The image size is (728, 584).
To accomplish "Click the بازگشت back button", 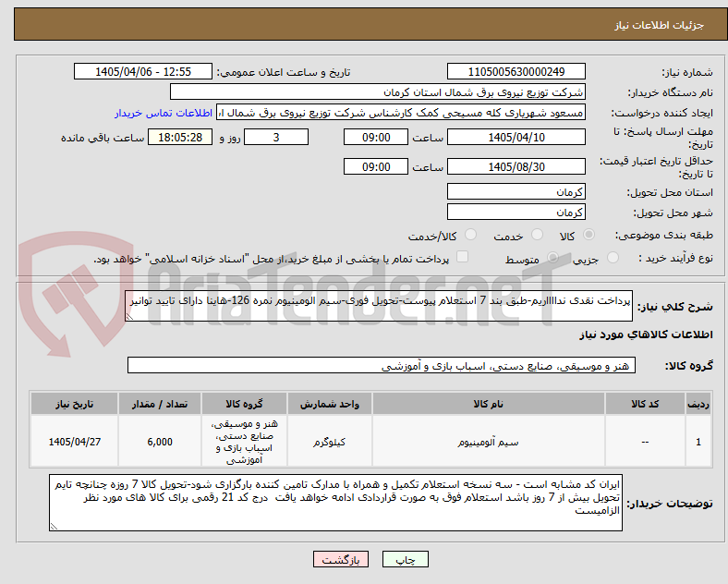I will 341,559.
